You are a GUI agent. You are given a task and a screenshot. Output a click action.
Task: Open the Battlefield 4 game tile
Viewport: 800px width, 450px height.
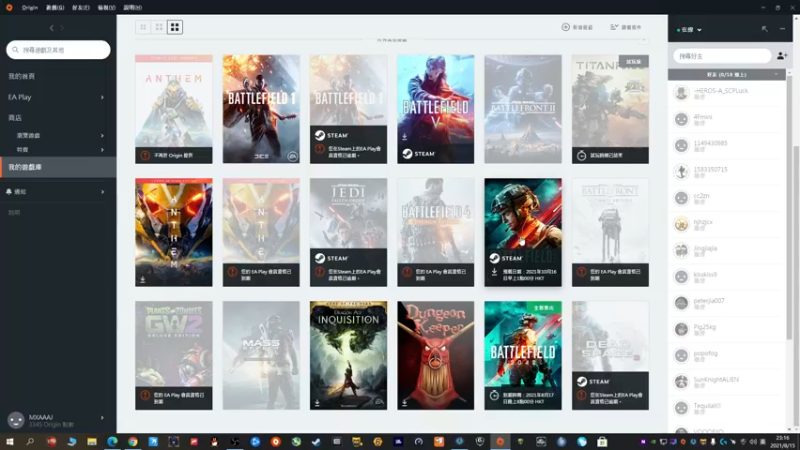pyautogui.click(x=436, y=232)
